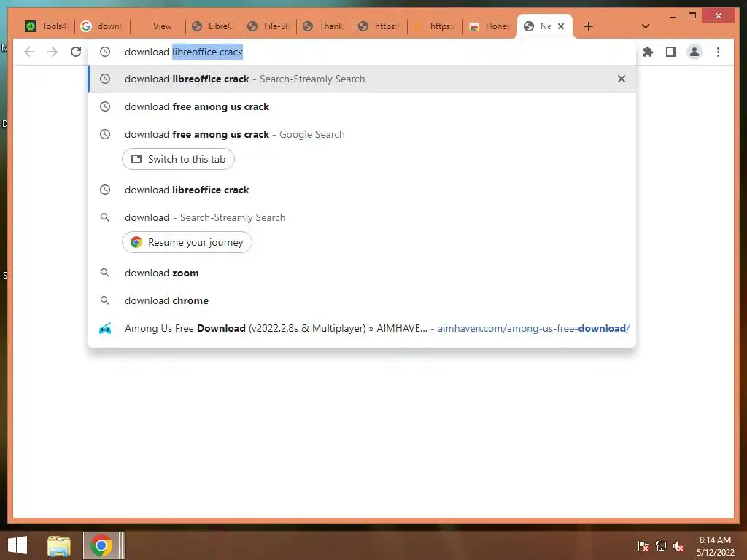Toggle the side panel icon
Image resolution: width=747 pixels, height=560 pixels.
(671, 52)
